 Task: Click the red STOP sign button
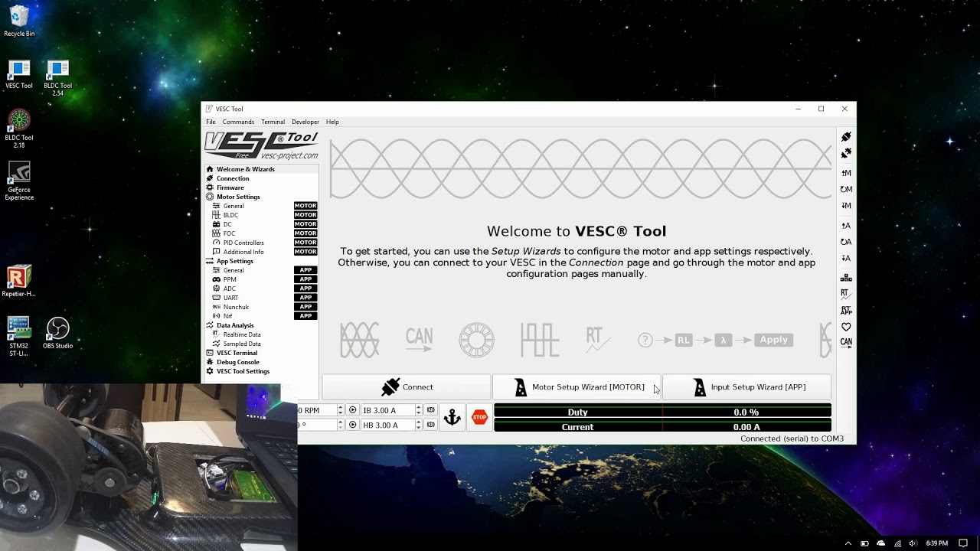pyautogui.click(x=479, y=417)
